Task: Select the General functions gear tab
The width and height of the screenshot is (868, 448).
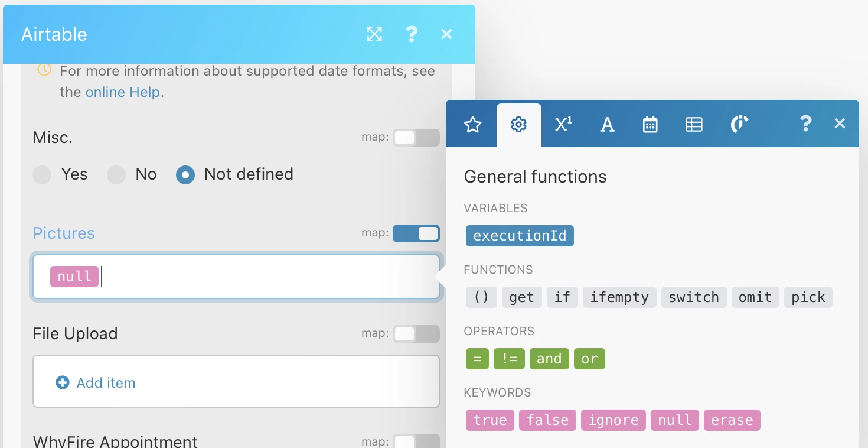Action: [x=518, y=124]
